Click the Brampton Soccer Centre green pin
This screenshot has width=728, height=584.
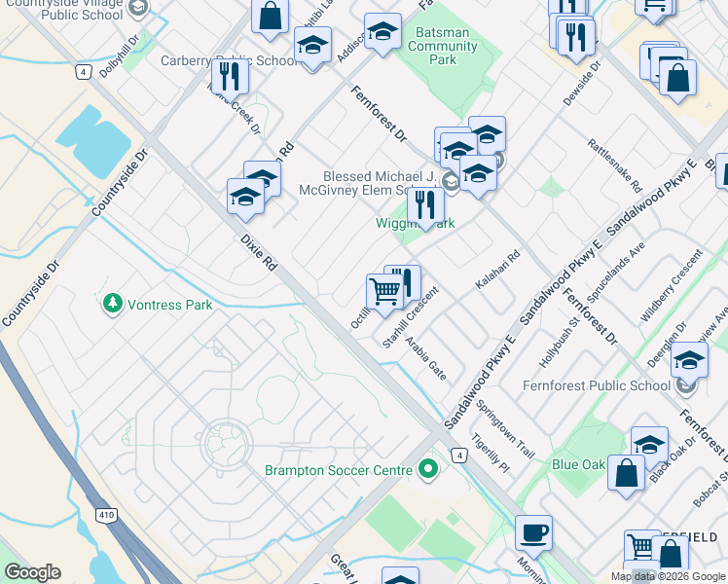pyautogui.click(x=427, y=470)
